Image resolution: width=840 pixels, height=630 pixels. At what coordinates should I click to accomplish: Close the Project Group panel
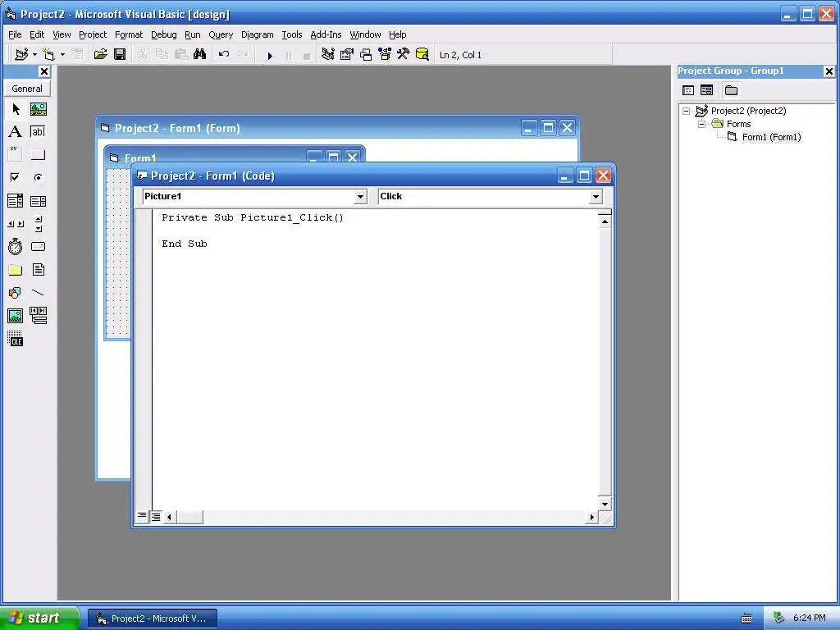click(x=829, y=71)
